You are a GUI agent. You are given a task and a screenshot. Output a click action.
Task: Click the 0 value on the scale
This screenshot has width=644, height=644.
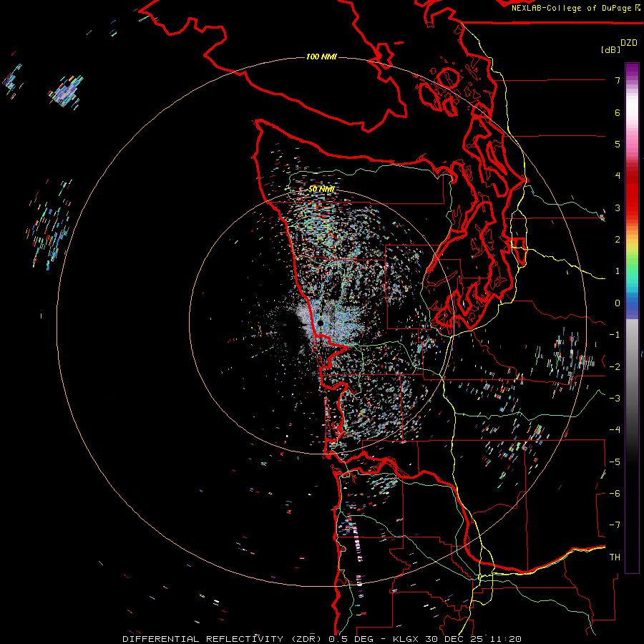pyautogui.click(x=618, y=303)
